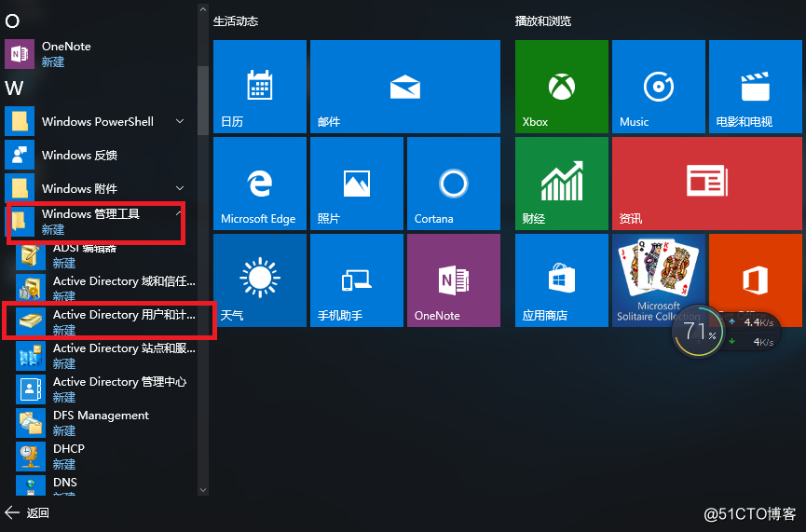Open the Microsoft Solitaire Collection tile
The height and width of the screenshot is (532, 806).
pos(659,280)
